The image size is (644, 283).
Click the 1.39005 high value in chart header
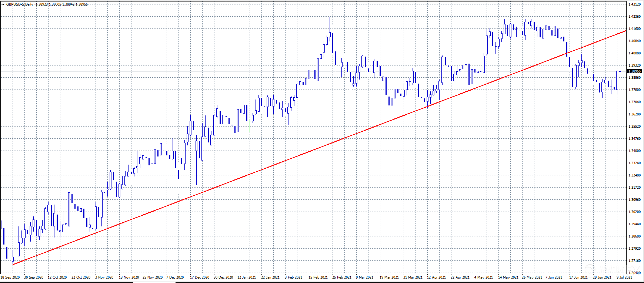coord(54,4)
